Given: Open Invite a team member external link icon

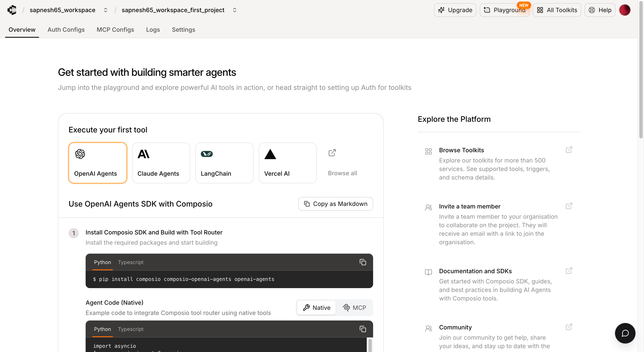Looking at the screenshot, I should click(x=569, y=206).
